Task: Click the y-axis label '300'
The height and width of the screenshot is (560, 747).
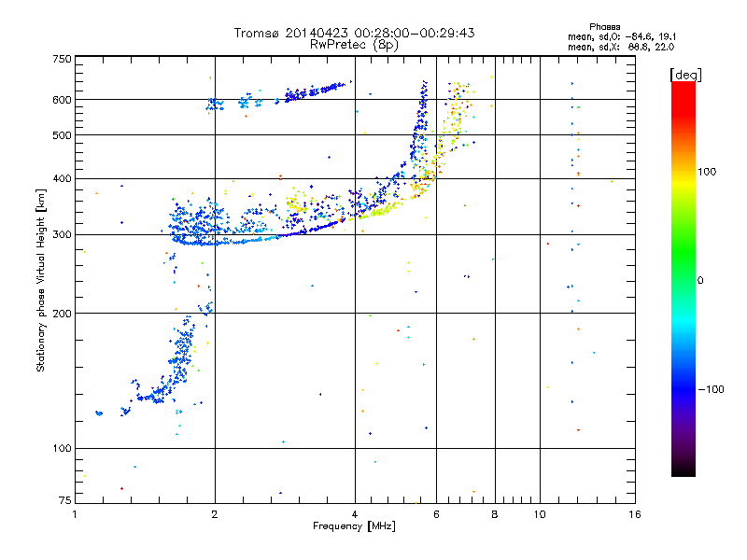Action: (x=62, y=235)
